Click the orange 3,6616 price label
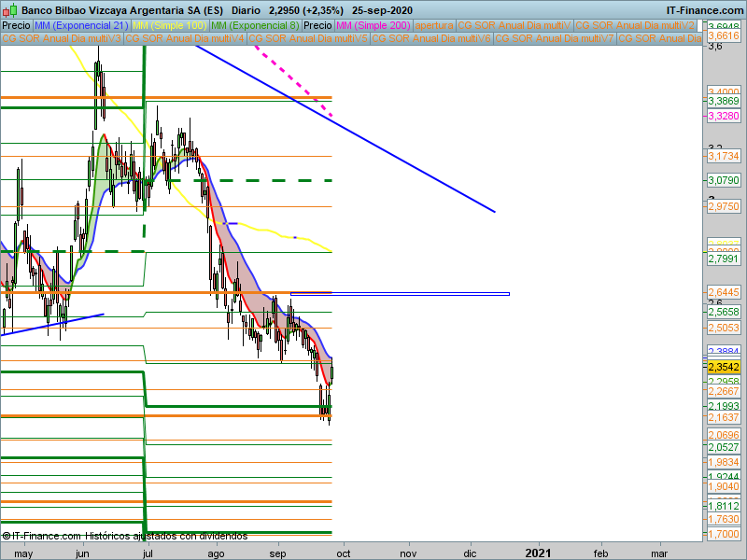The width and height of the screenshot is (747, 560). (x=724, y=35)
